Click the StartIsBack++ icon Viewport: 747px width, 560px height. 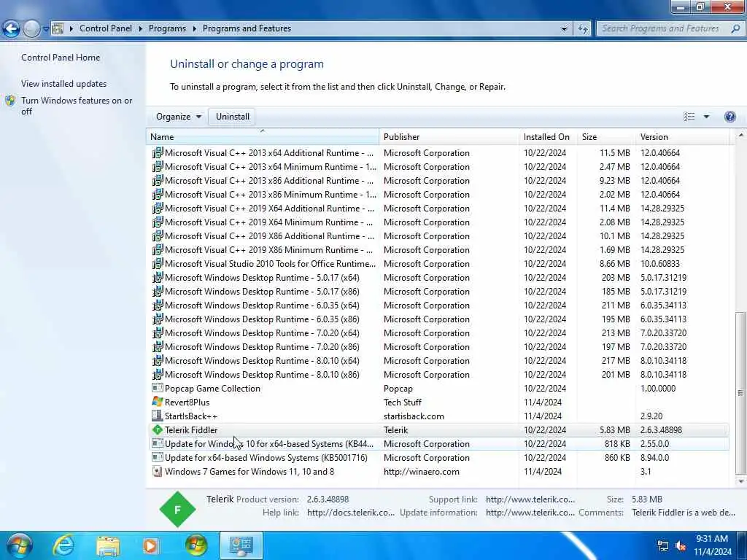coord(158,416)
